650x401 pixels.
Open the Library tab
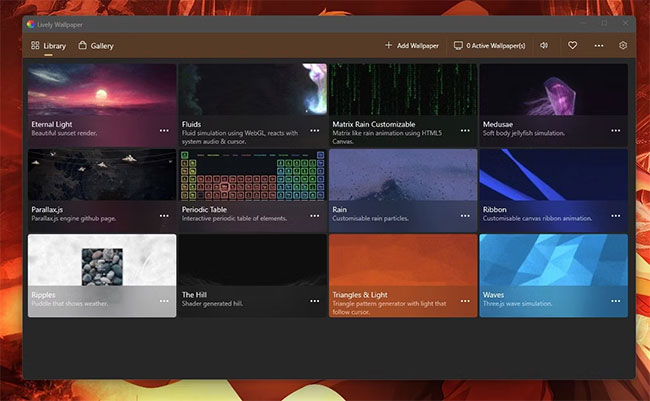coord(49,46)
